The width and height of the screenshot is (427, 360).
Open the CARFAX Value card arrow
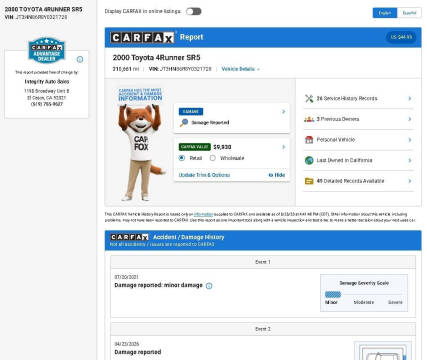[283, 147]
